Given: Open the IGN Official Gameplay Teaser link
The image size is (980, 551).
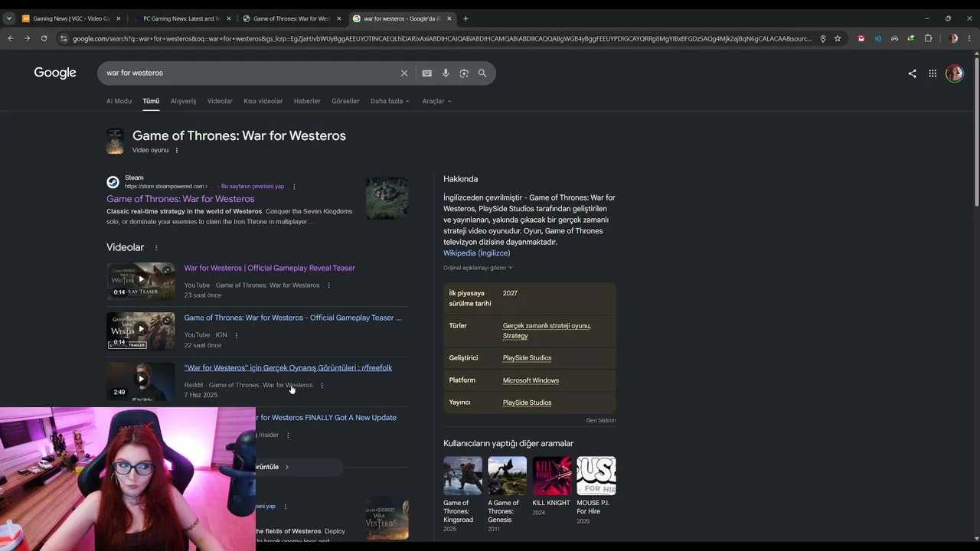Looking at the screenshot, I should click(292, 318).
